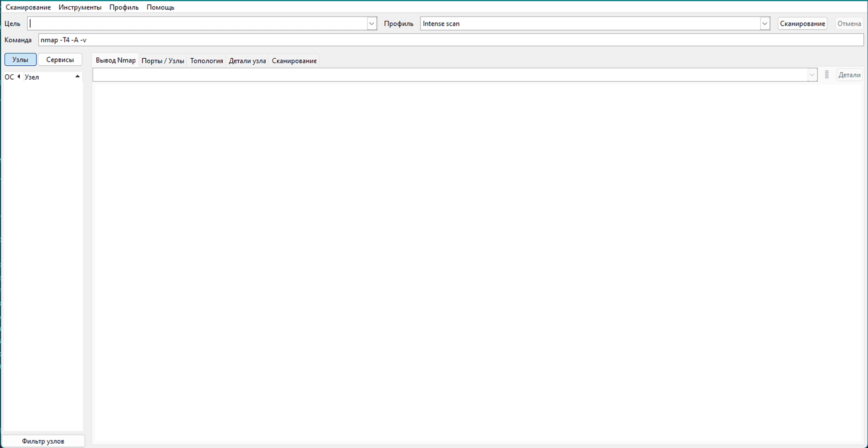Select the Узлы hosts toggle button
The height and width of the screenshot is (448, 868).
(x=20, y=60)
